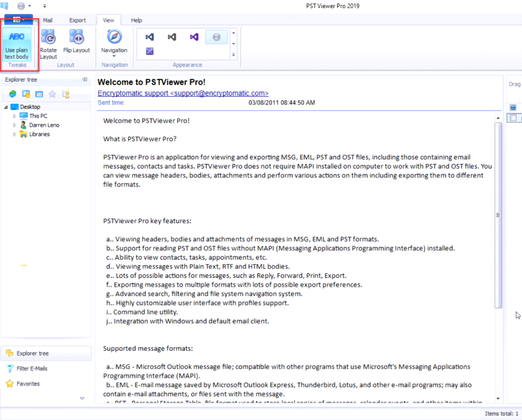Select the Darren Leno user folder
This screenshot has height=420, width=522.
[x=44, y=125]
